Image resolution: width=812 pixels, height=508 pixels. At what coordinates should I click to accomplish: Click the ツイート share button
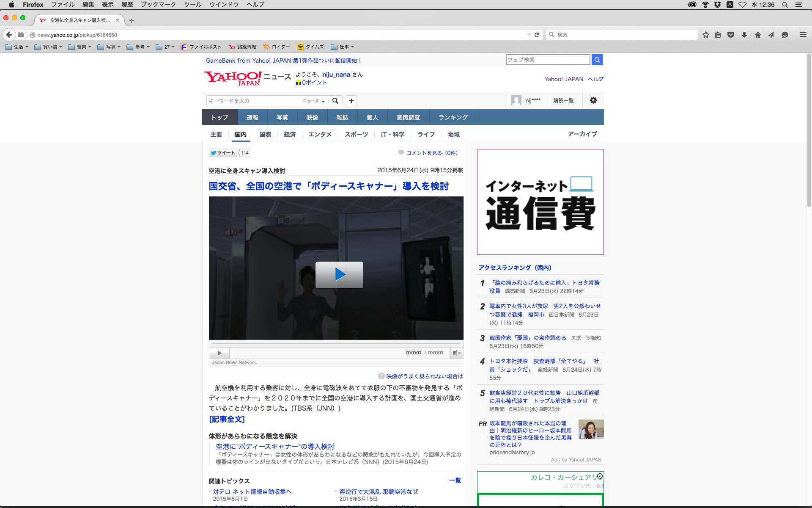[x=223, y=153]
